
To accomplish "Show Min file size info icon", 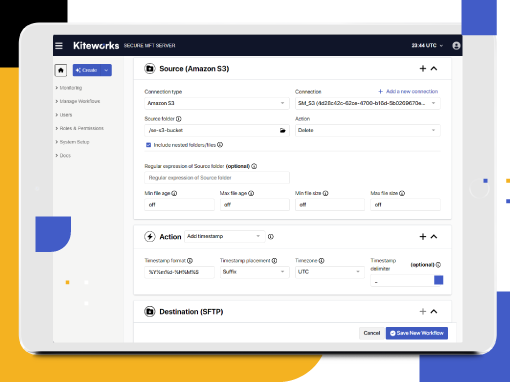I will [326, 193].
